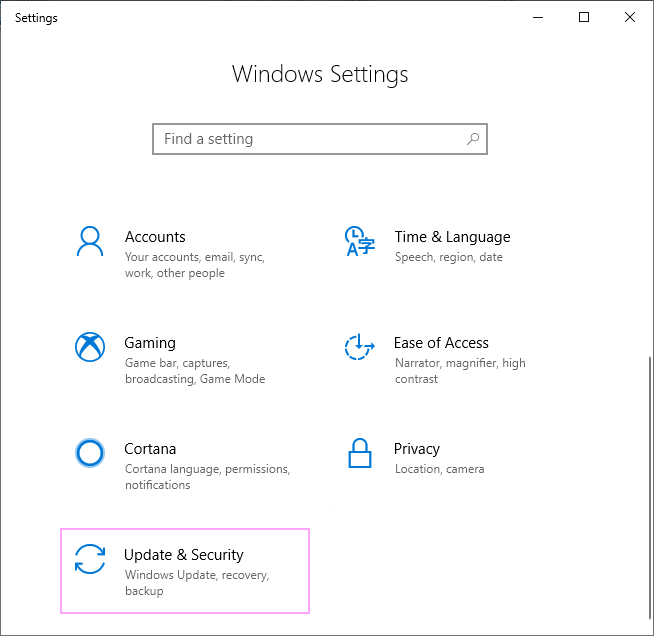The height and width of the screenshot is (636, 654).
Task: Close the Settings window
Action: click(x=630, y=18)
